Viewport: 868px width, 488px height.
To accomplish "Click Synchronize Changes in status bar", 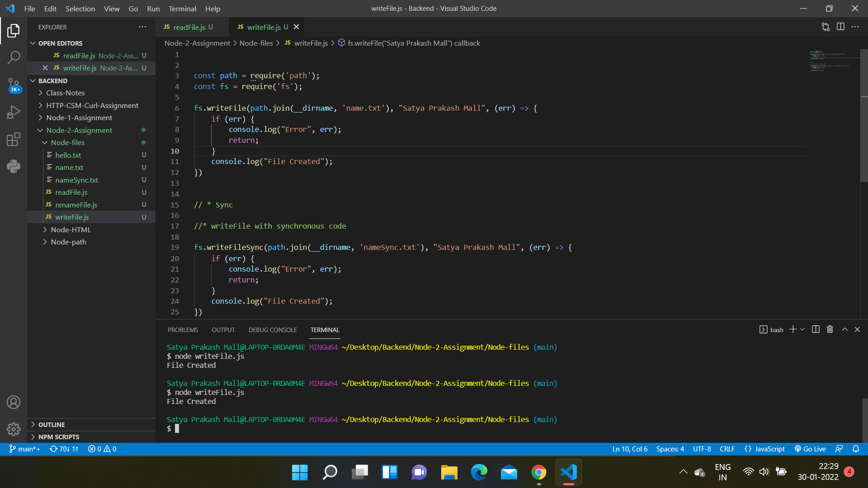I will [x=64, y=449].
